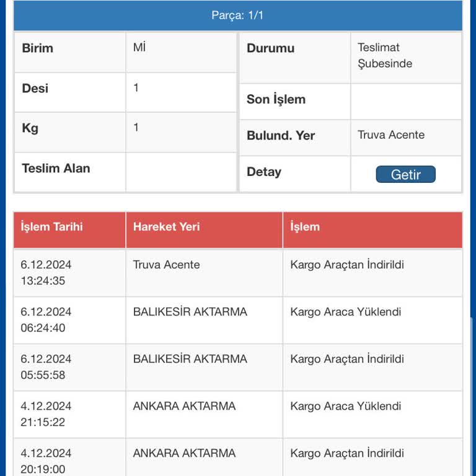
Task: Select the 13:24:35 date entry
Action: (46, 273)
